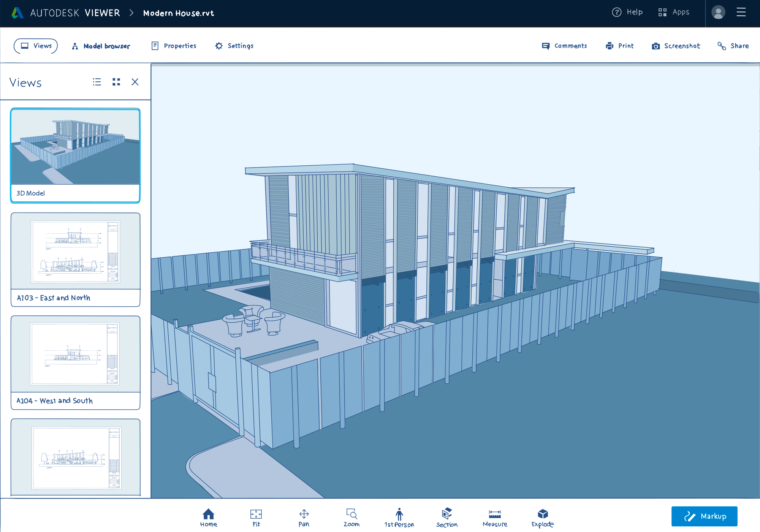Select the Pan tool
760x532 pixels.
304,518
